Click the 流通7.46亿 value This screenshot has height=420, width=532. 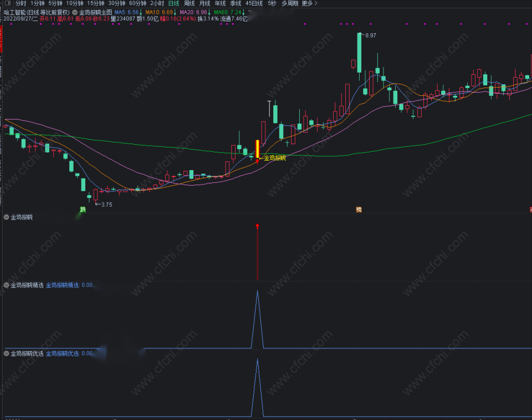234,19
